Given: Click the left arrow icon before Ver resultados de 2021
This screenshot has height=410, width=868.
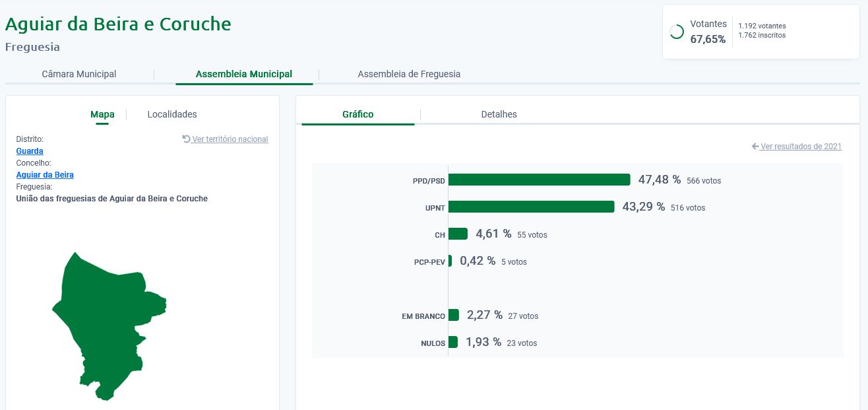Looking at the screenshot, I should [x=755, y=147].
